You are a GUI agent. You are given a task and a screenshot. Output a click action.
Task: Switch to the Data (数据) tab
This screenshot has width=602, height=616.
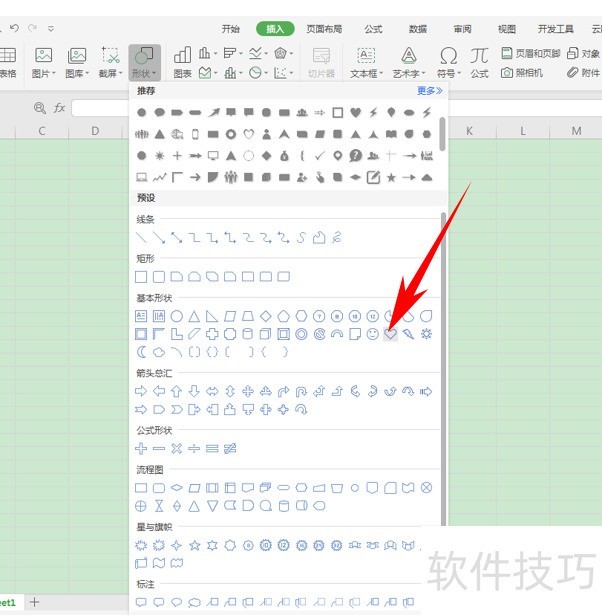click(x=418, y=29)
